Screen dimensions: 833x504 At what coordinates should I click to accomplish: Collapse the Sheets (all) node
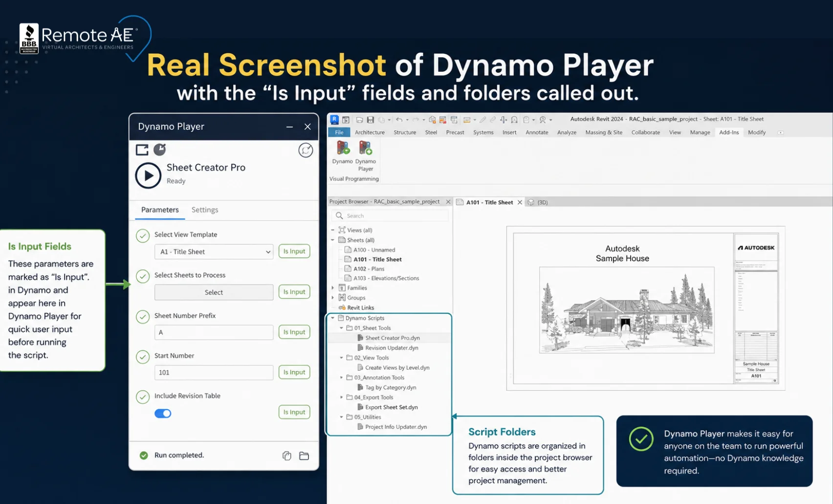pyautogui.click(x=333, y=240)
